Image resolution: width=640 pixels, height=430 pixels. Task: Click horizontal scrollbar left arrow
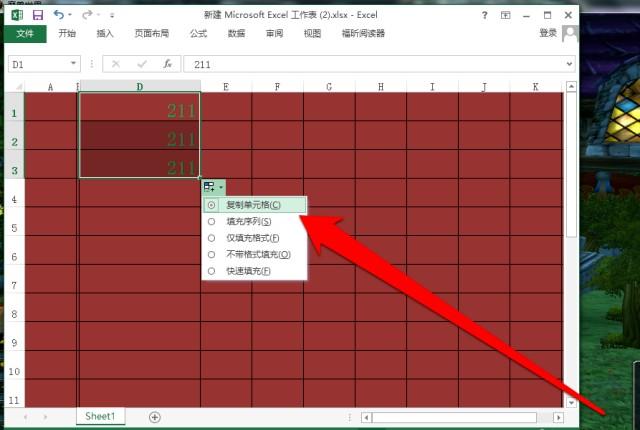[367, 417]
